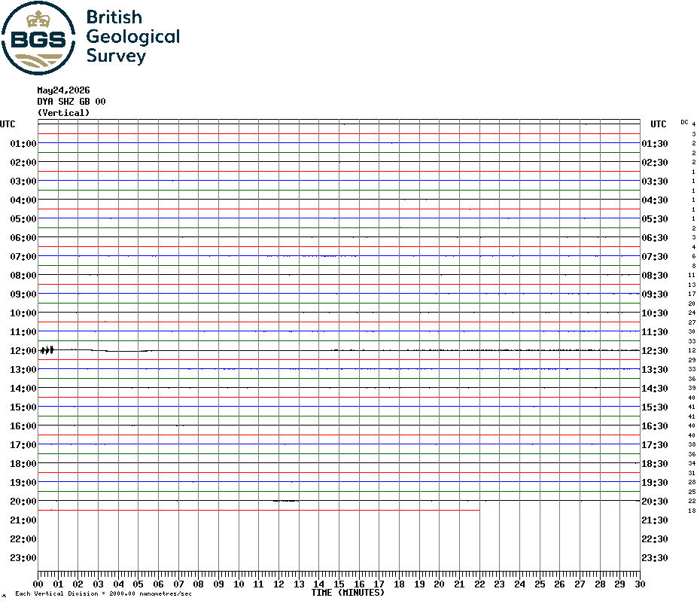Click the BGS crown logo emblem
Viewport: 700px width, 604px height.
(38, 38)
